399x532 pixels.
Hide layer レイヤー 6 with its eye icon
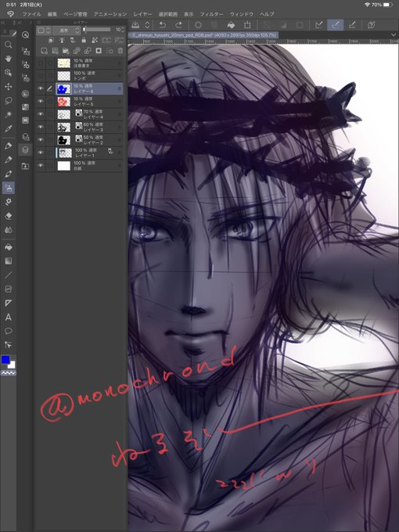[41, 88]
